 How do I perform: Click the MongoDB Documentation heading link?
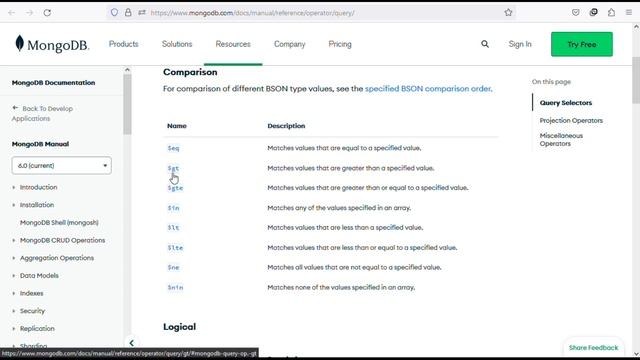[53, 82]
